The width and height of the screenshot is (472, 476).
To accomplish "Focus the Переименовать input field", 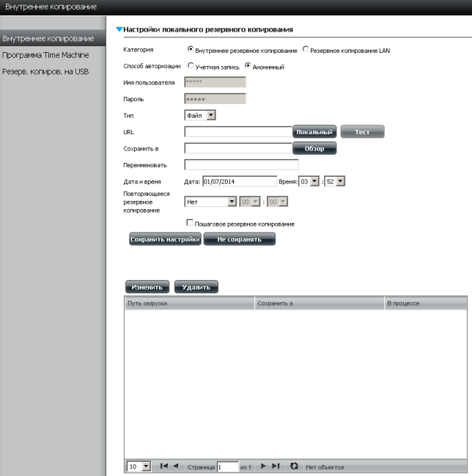I will pos(241,165).
